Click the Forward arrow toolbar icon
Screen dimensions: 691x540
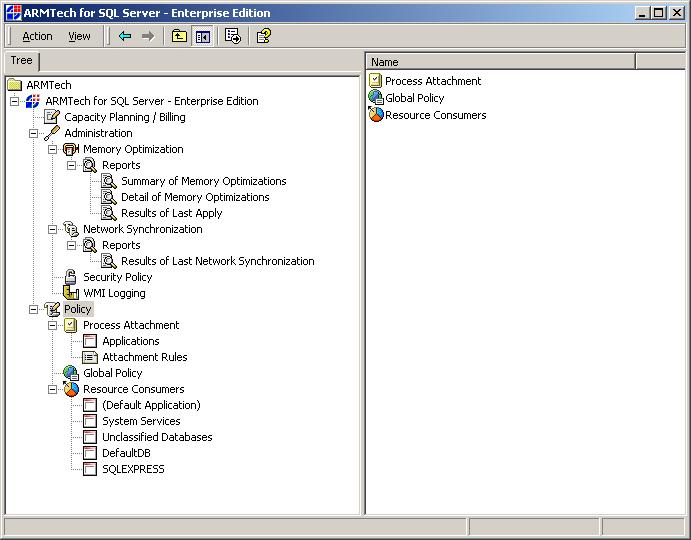(148, 36)
